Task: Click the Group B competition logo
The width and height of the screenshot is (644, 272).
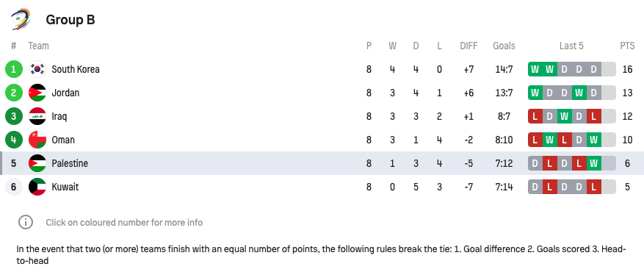Action: [21, 19]
